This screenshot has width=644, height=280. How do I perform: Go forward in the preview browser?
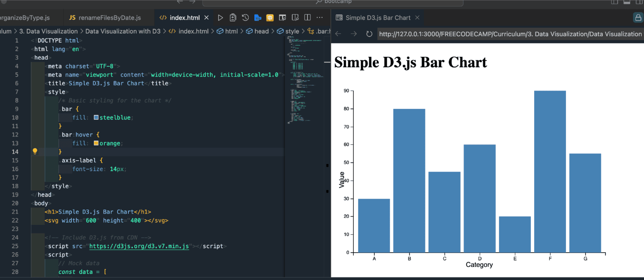354,34
